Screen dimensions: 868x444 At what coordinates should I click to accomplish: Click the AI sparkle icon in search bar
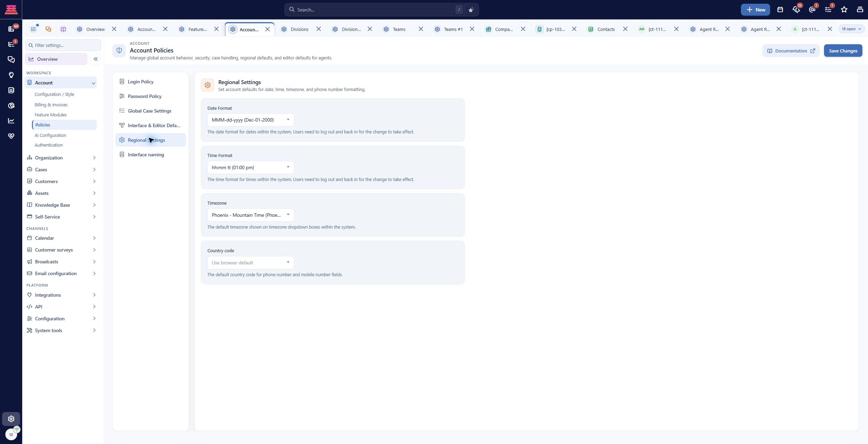point(471,10)
